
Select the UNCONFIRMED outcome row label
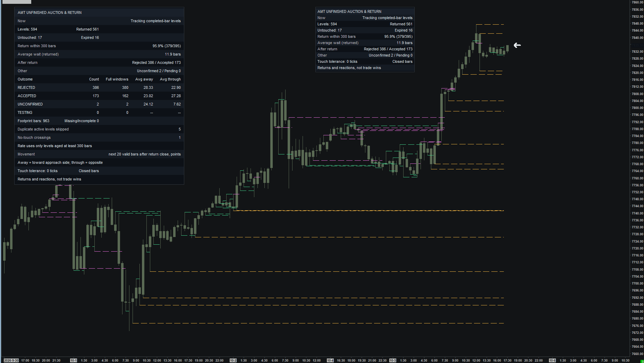(x=30, y=104)
